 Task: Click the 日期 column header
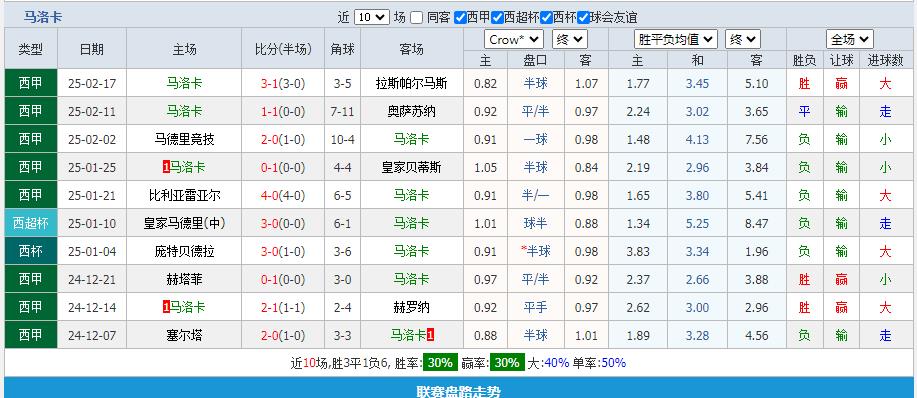tap(92, 49)
